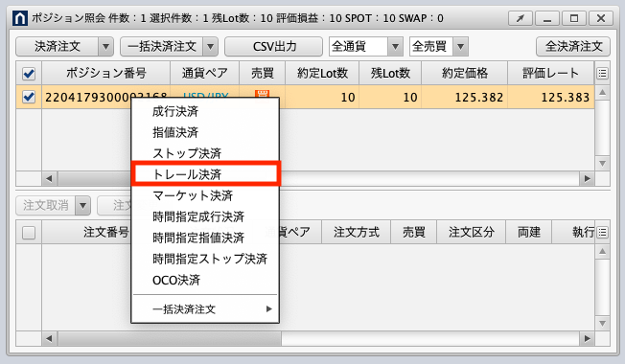Click position table scroll up arrow
625x364 pixels.
(x=602, y=93)
